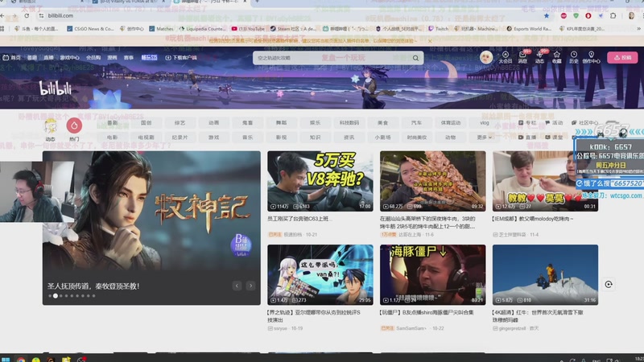Open the 牧神记 carousel banner
Screen dimensions: 644x362
[x=151, y=228]
